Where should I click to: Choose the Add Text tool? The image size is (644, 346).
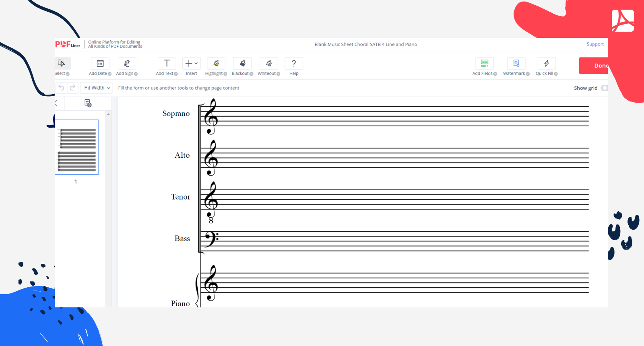[167, 63]
